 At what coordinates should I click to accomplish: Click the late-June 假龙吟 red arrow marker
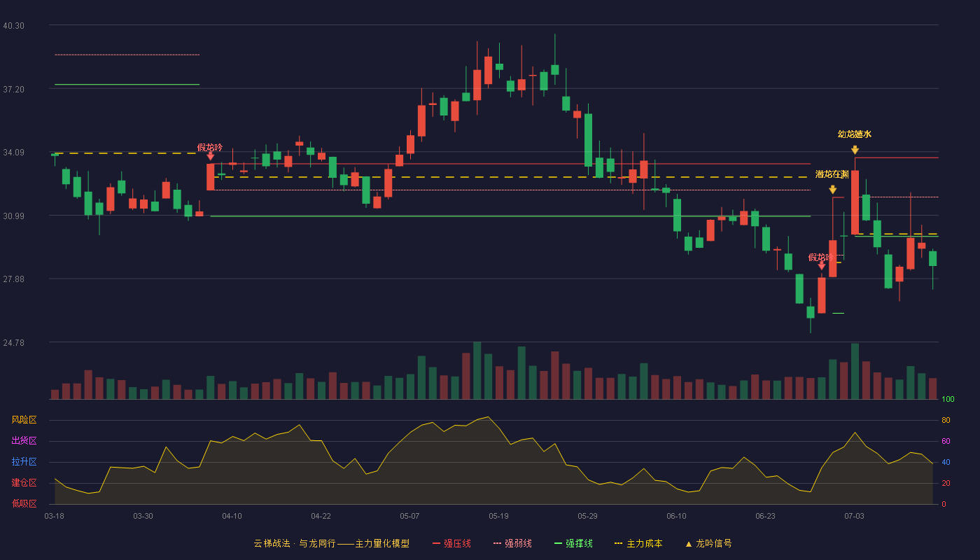coord(821,265)
